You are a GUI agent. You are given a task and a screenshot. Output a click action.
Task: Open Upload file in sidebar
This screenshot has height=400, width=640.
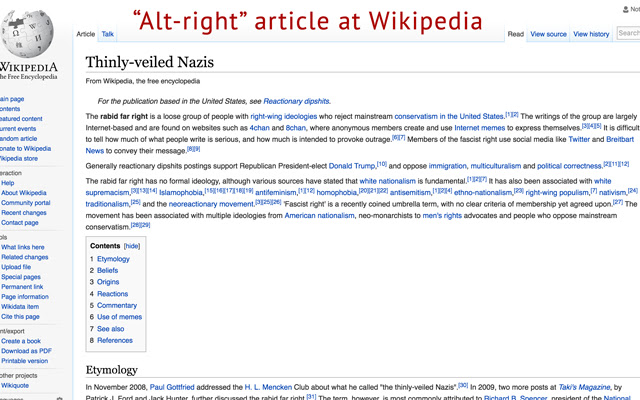pyautogui.click(x=16, y=267)
